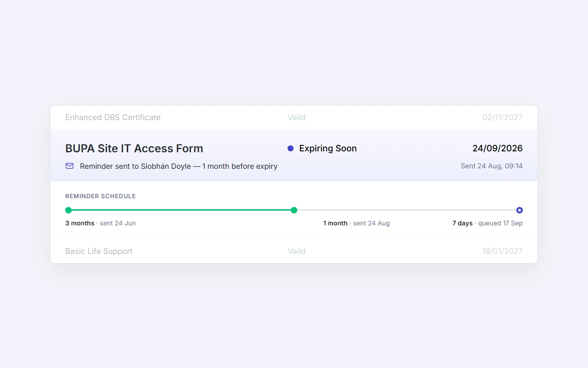Click the 3 months sent 24 Jun label
Viewport: 588px width, 368px height.
101,223
